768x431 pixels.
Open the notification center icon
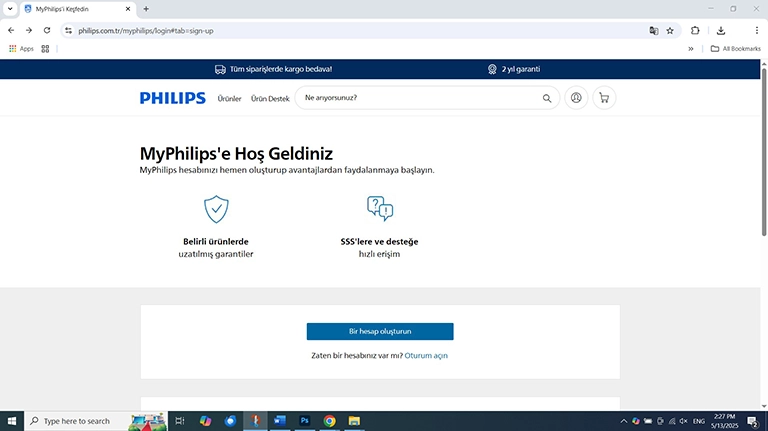[x=753, y=421]
